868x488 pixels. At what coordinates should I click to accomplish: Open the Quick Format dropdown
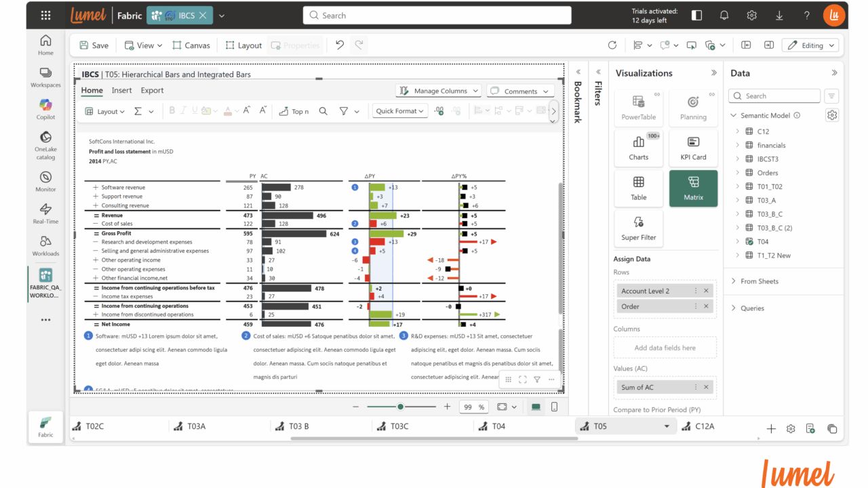400,111
